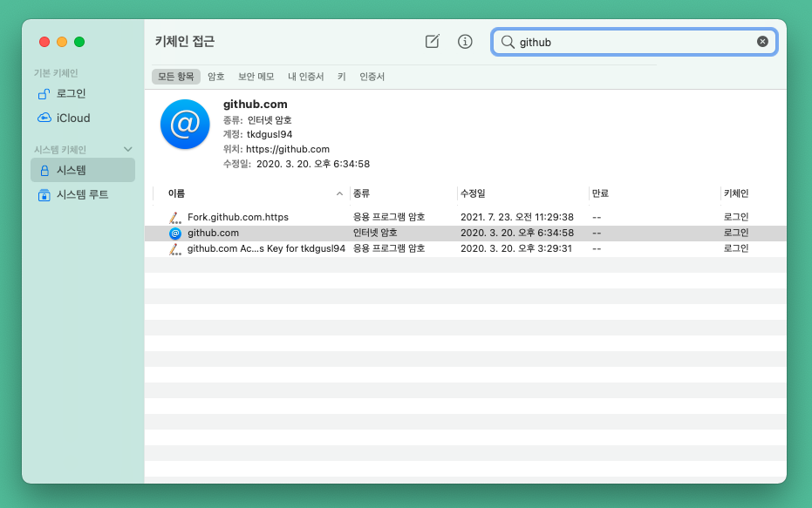Maximize the window with the green button
Image resolution: width=812 pixels, height=508 pixels.
click(x=79, y=42)
